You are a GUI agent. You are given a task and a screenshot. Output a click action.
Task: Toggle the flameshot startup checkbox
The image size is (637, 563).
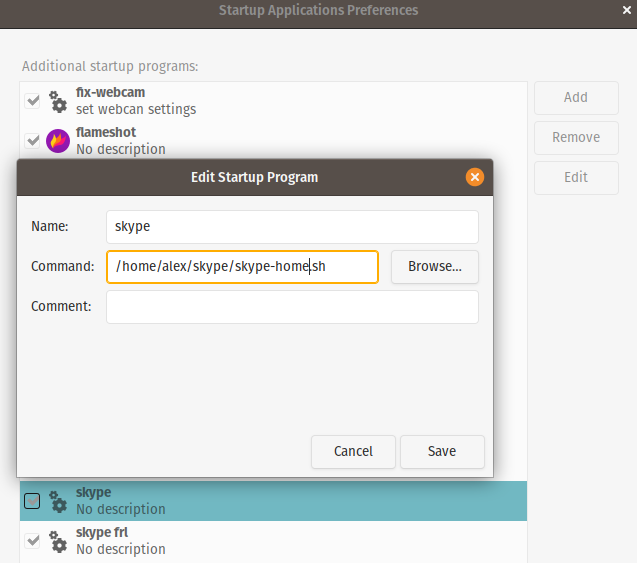[32, 141]
